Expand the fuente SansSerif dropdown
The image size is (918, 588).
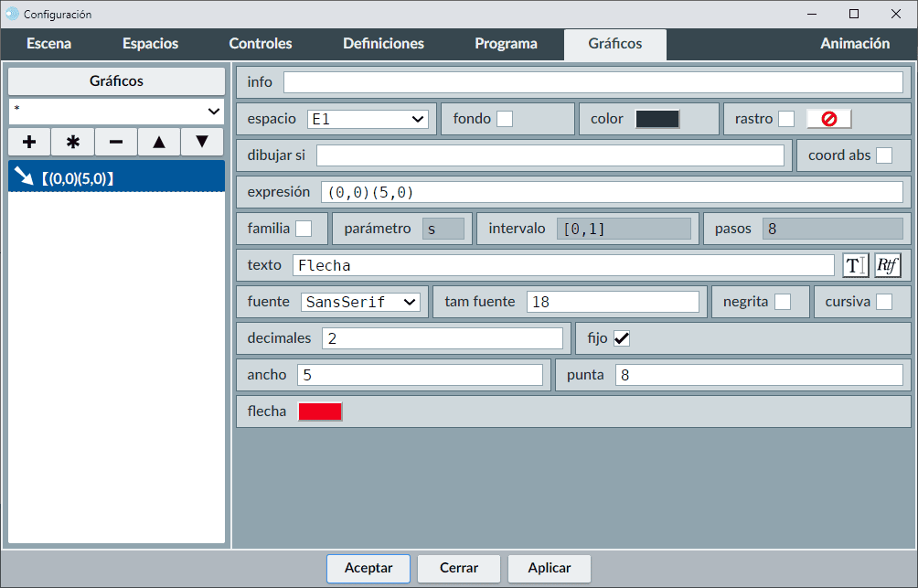(360, 302)
